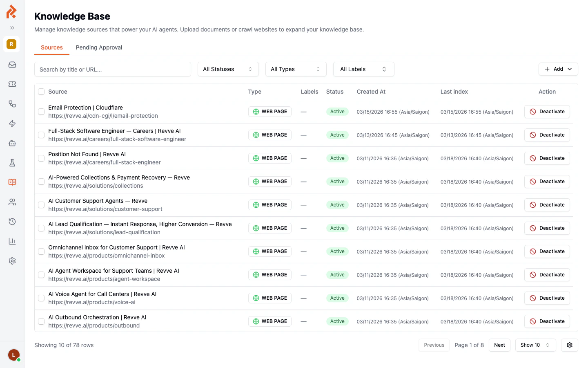
Task: Tick the checkbox for AI Outbound Orchestration
Action: pyautogui.click(x=41, y=321)
